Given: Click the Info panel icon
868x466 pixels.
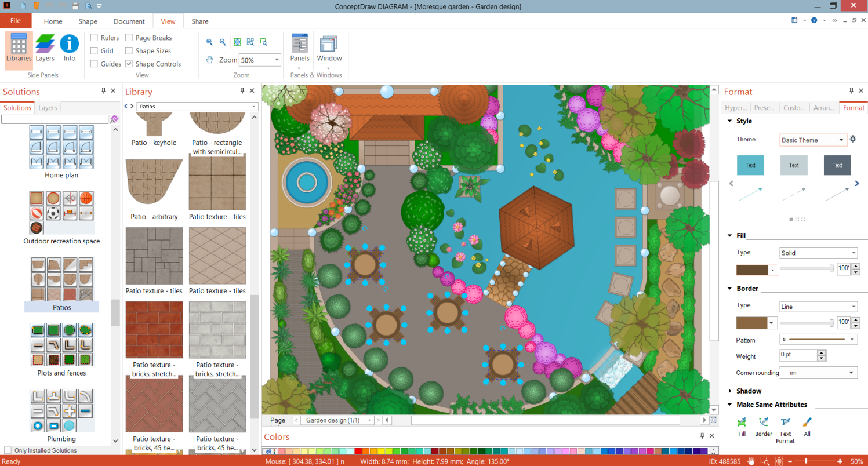Looking at the screenshot, I should click(70, 48).
